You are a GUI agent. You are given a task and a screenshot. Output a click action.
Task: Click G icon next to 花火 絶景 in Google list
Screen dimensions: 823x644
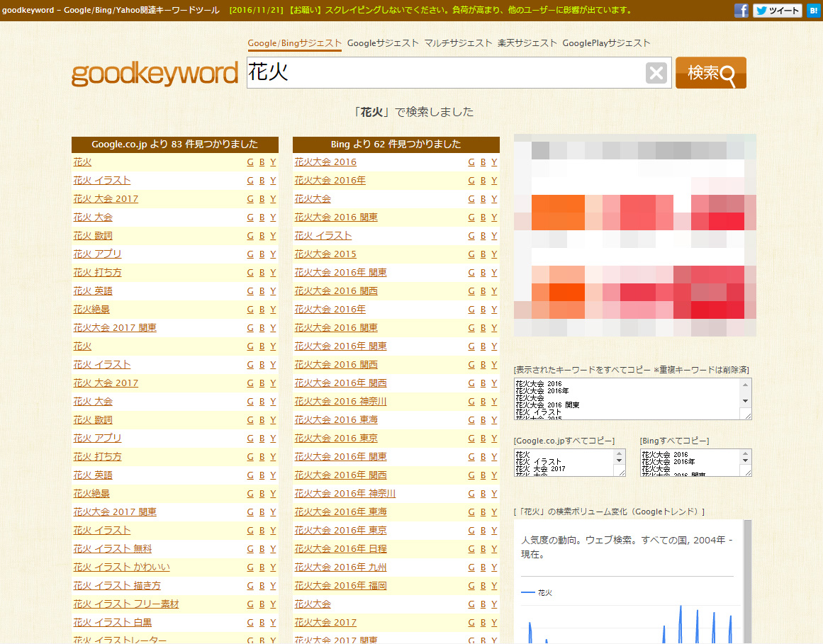point(250,310)
